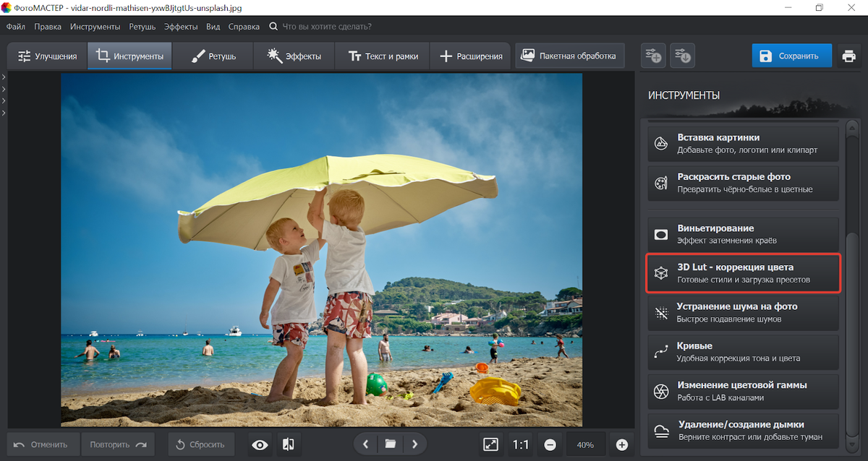Click the sliders-with-down-arrow load preset icon
The image size is (868, 461).
pos(683,56)
